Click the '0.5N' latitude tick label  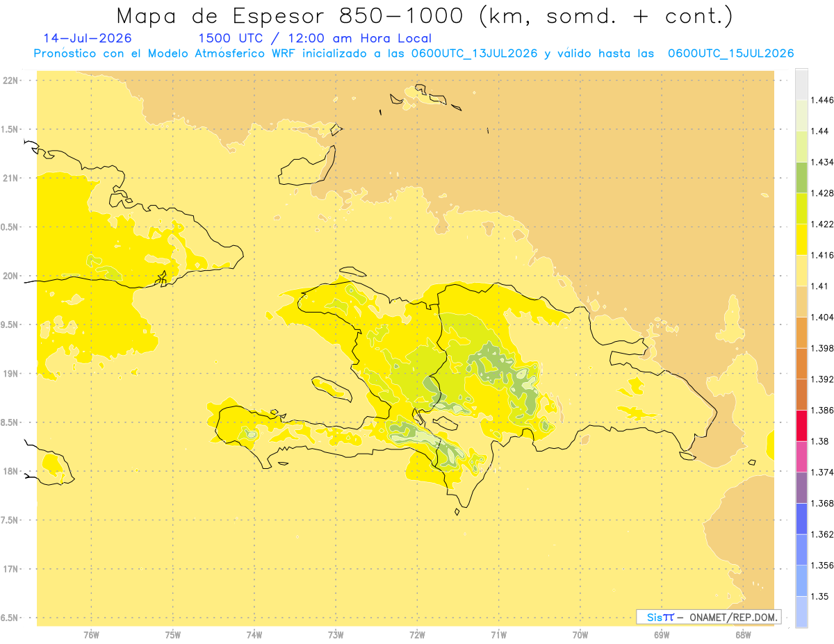10,227
